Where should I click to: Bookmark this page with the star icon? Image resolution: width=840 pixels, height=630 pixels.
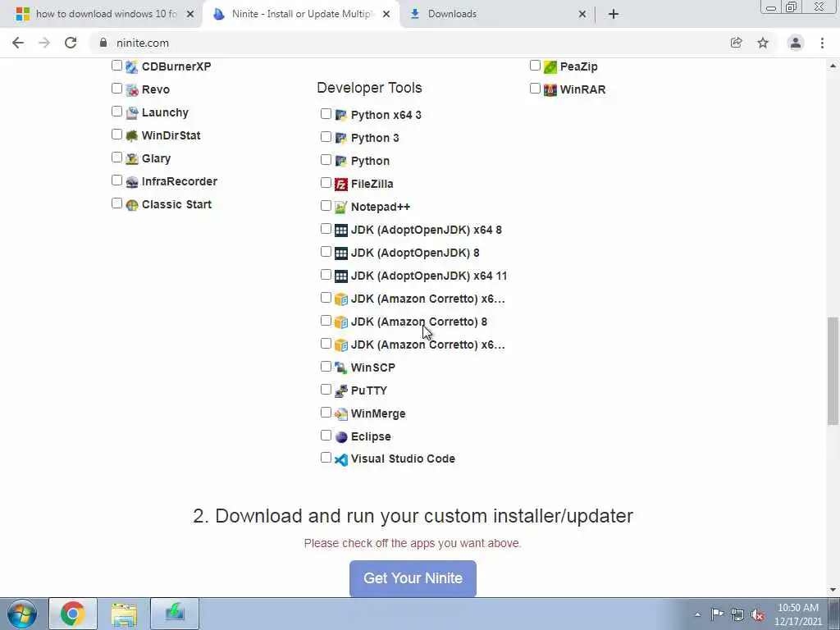click(763, 43)
